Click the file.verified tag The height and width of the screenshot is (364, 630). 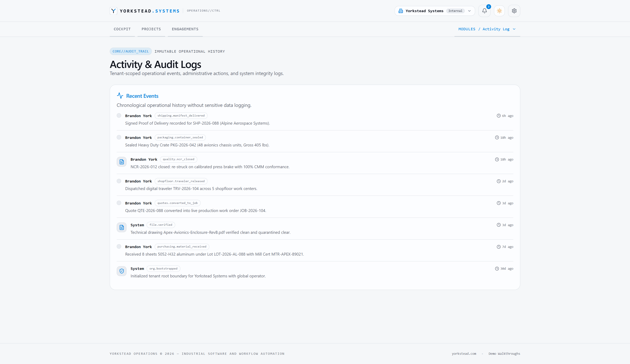point(161,225)
